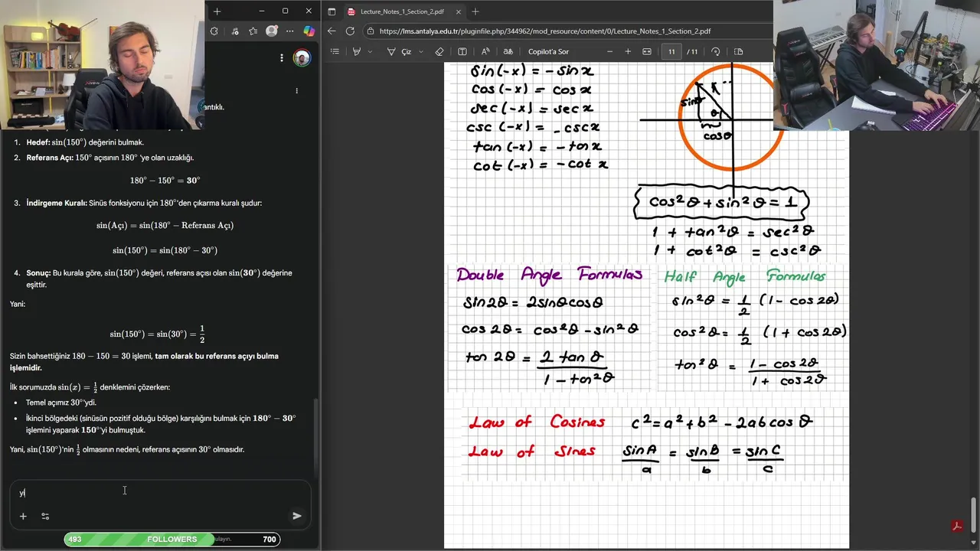Image resolution: width=980 pixels, height=551 pixels.
Task: Open a new tab in left browser window
Action: click(217, 11)
